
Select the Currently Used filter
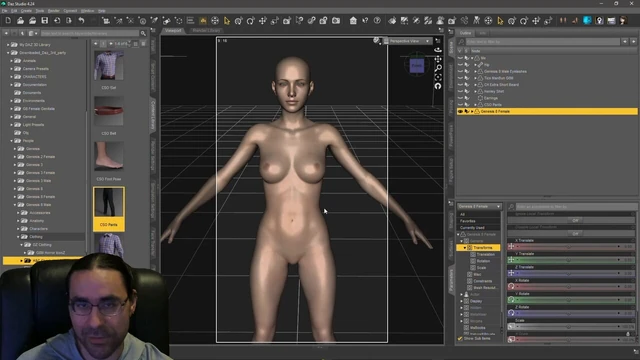tap(472, 228)
